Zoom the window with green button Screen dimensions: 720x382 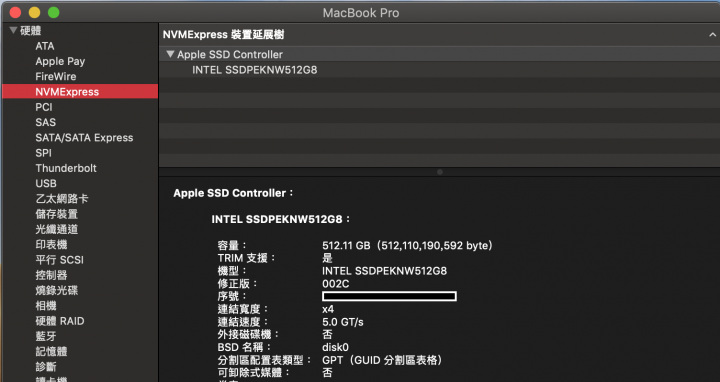(53, 12)
